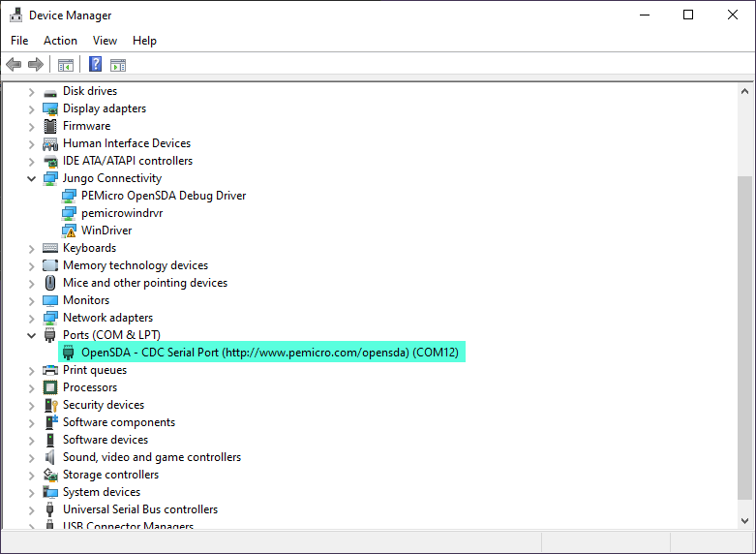Click the Storage controllers icon
Screen dimensions: 756x554
coord(50,475)
